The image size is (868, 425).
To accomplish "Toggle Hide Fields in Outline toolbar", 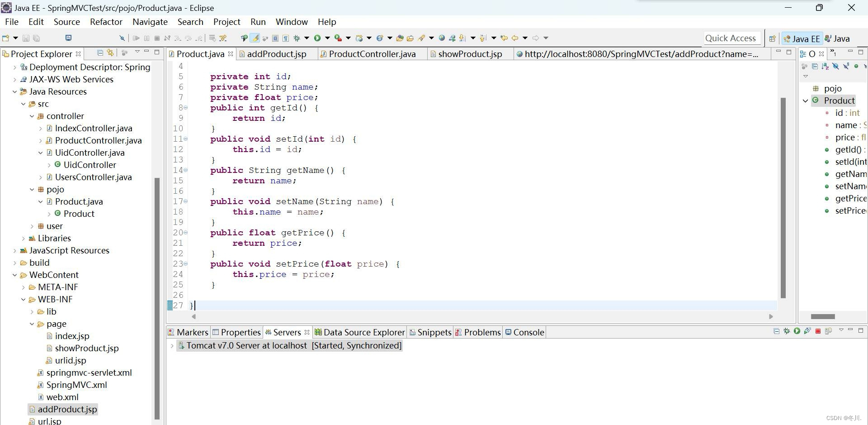I will tap(835, 66).
